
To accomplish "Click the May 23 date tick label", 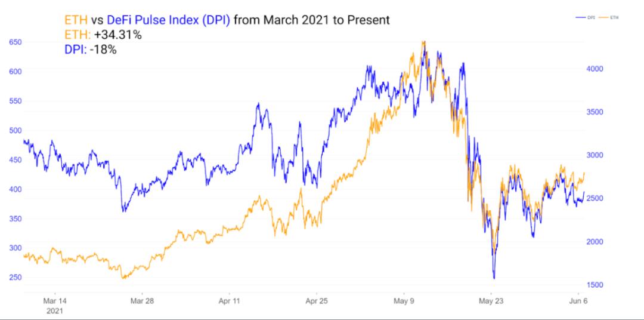I will (x=491, y=301).
